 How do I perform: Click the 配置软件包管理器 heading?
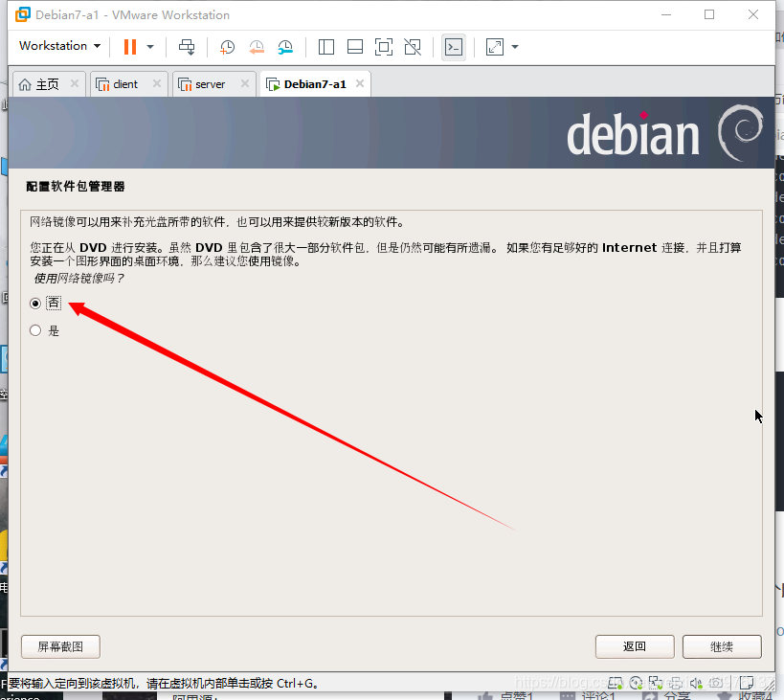75,187
